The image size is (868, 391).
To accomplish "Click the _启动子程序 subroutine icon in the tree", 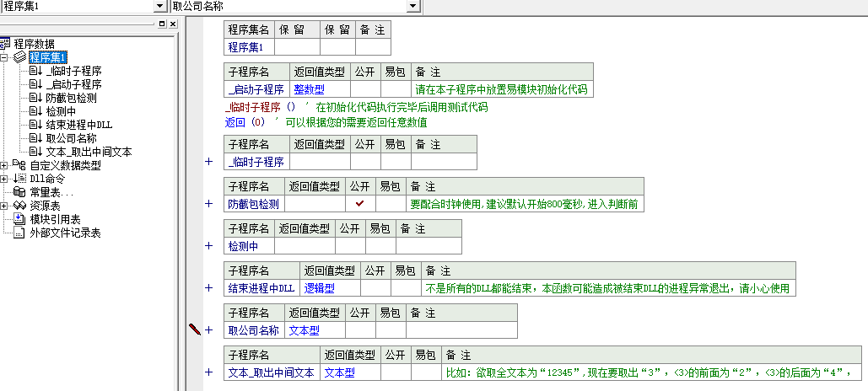I will tap(35, 84).
